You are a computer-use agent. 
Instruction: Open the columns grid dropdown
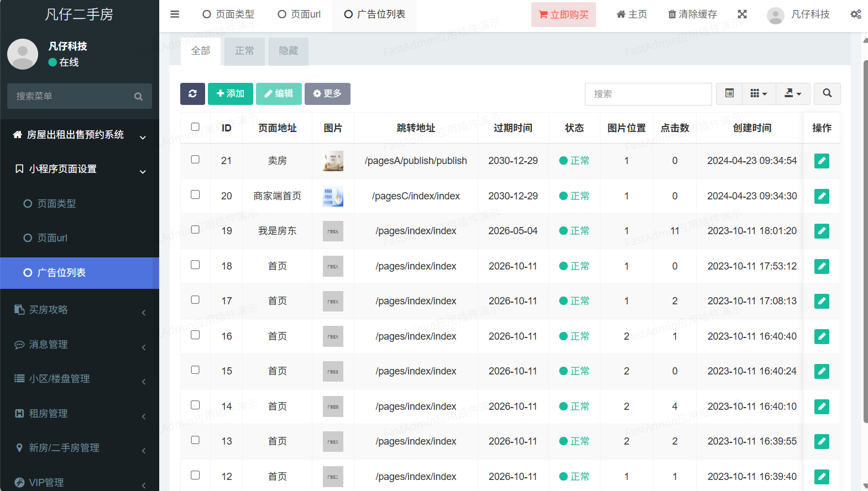tap(759, 94)
